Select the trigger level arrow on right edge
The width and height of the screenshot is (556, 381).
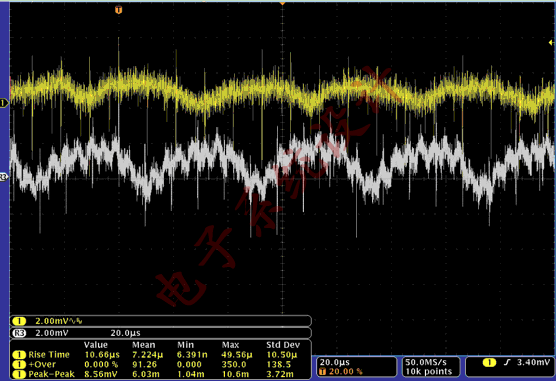pos(551,43)
